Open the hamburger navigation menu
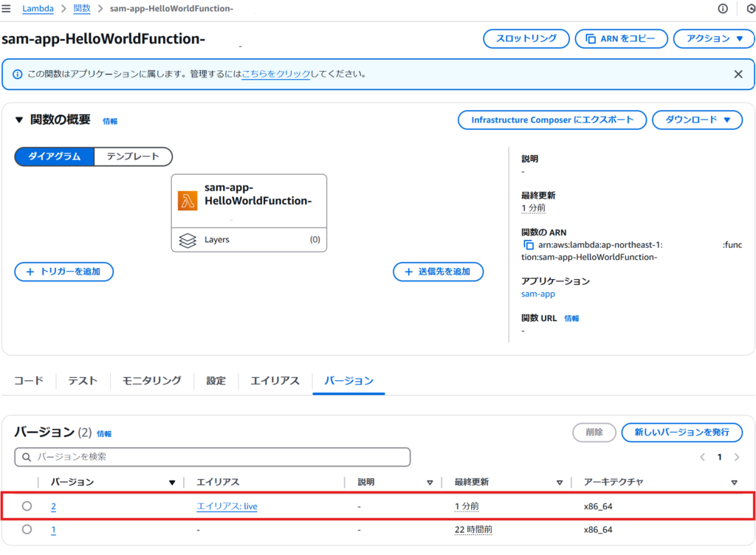756x555 pixels. [6, 9]
